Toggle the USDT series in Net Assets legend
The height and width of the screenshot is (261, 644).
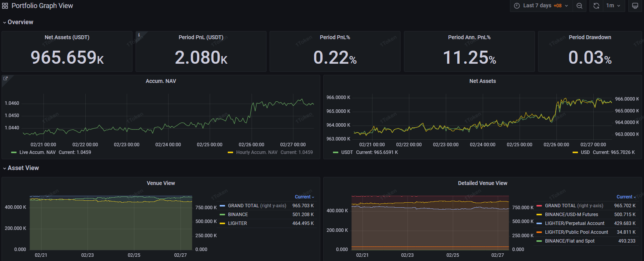(347, 152)
